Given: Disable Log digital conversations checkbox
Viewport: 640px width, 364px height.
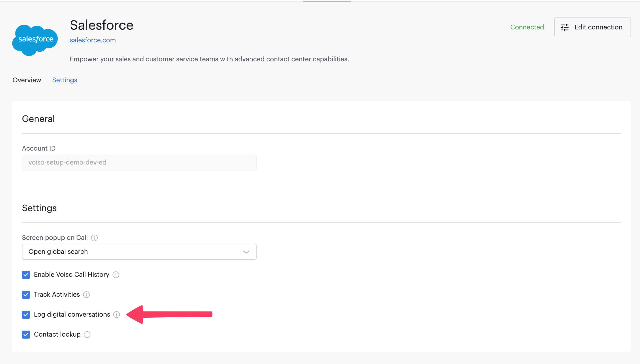Looking at the screenshot, I should 26,314.
